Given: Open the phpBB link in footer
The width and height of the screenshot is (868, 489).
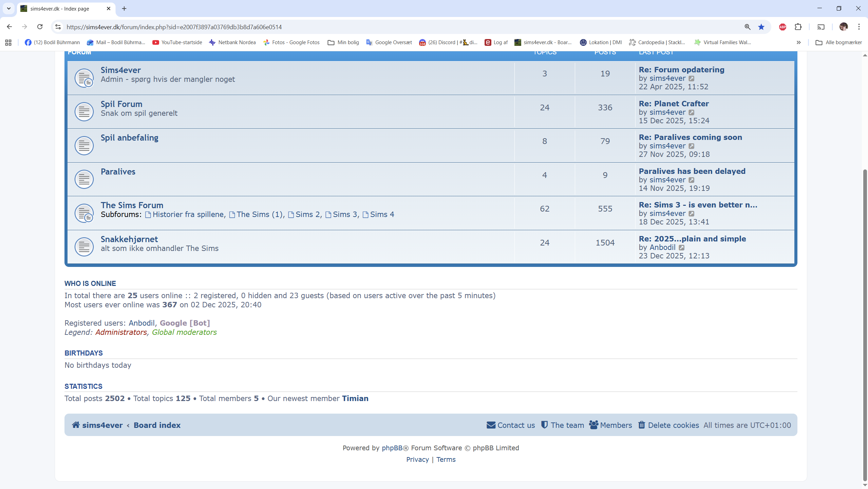Looking at the screenshot, I should (x=392, y=448).
